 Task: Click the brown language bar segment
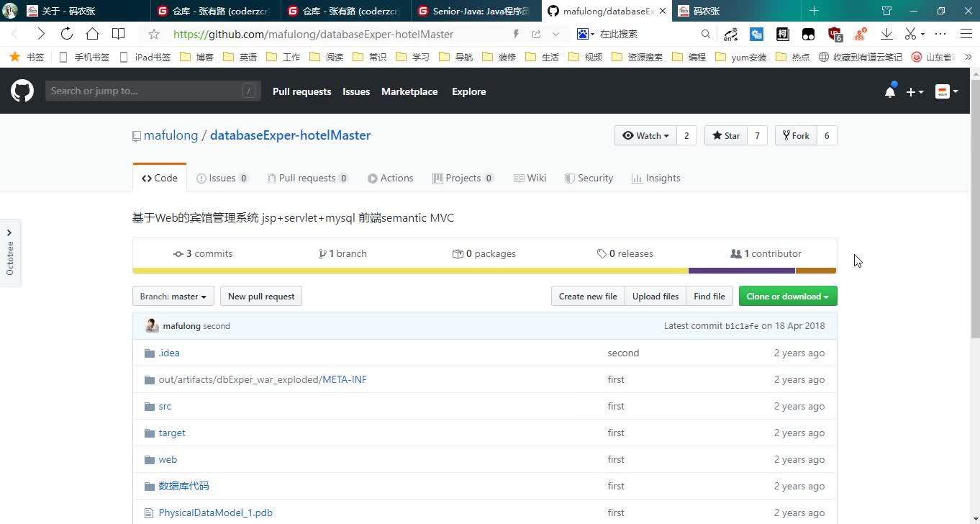(816, 271)
